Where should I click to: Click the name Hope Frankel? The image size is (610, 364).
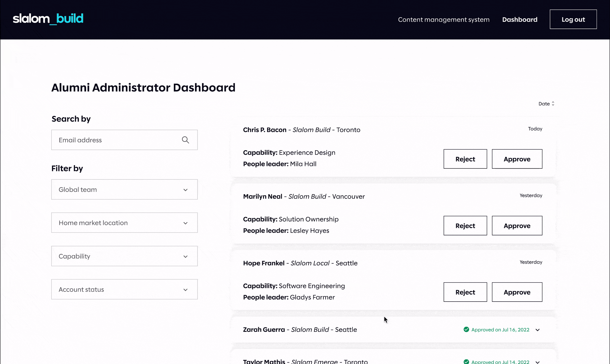(264, 263)
